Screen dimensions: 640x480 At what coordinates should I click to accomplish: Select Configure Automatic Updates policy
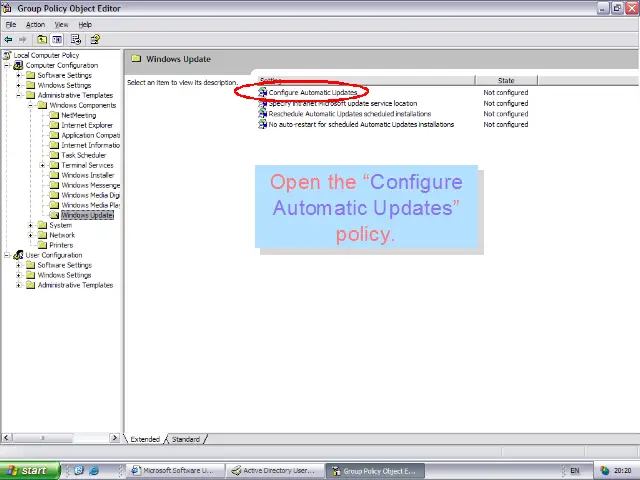(x=313, y=93)
